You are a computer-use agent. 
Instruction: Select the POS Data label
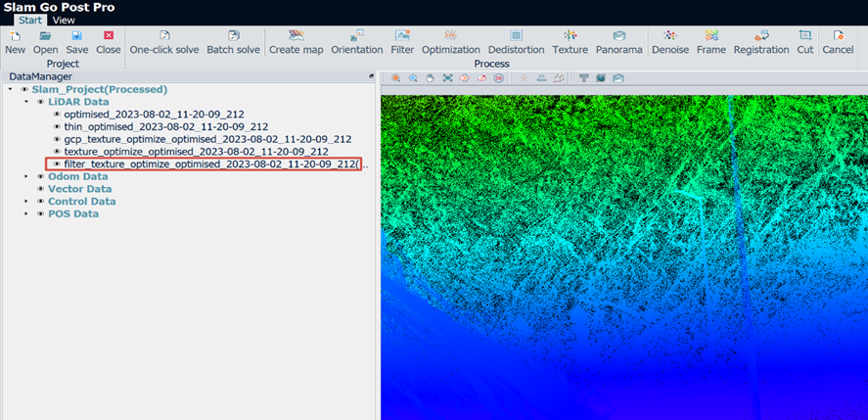73,213
